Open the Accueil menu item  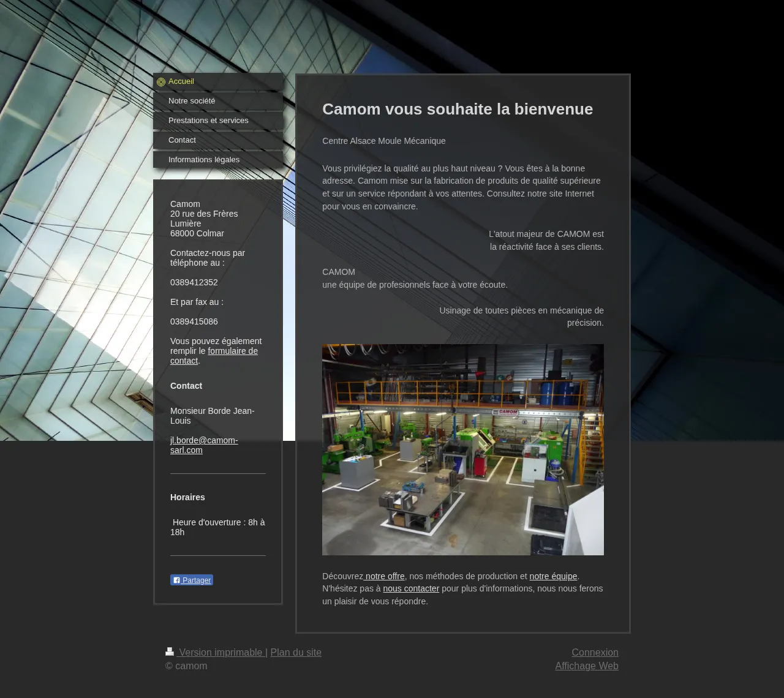click(181, 81)
